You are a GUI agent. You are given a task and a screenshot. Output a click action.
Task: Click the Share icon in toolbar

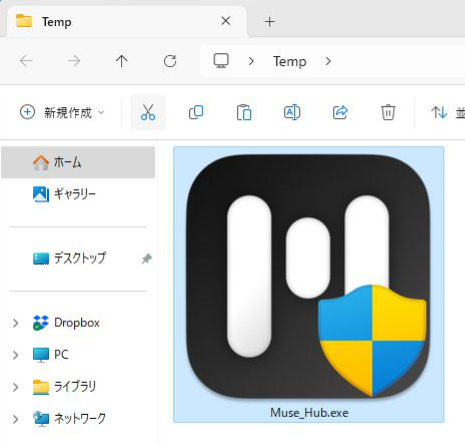(x=340, y=112)
